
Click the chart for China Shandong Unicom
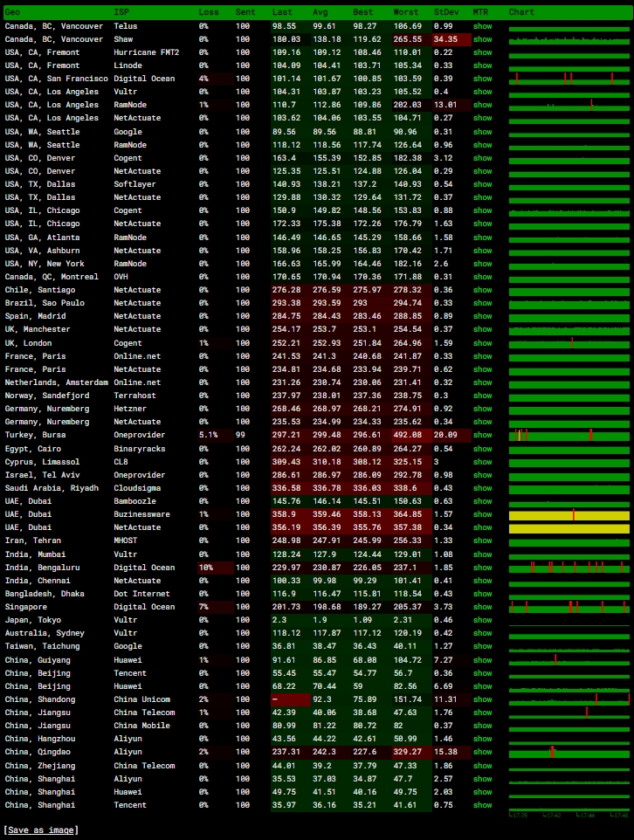(569, 699)
